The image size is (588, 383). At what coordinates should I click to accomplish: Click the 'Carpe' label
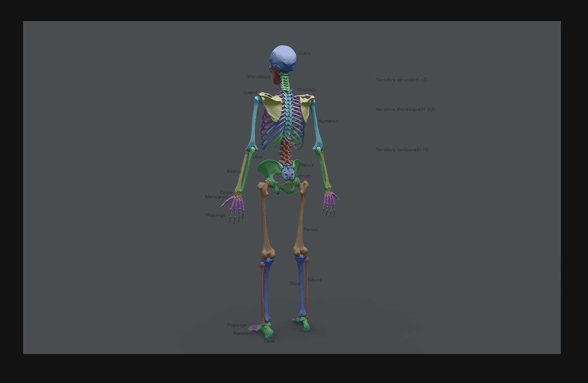(x=226, y=193)
